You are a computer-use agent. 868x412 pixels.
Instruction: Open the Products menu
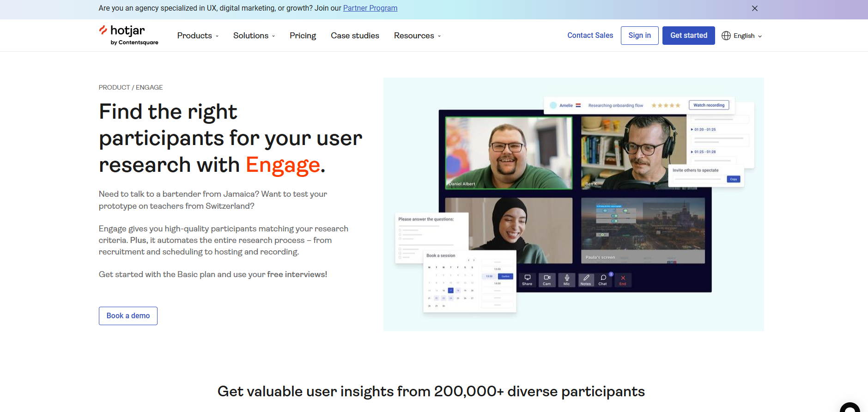[198, 36]
